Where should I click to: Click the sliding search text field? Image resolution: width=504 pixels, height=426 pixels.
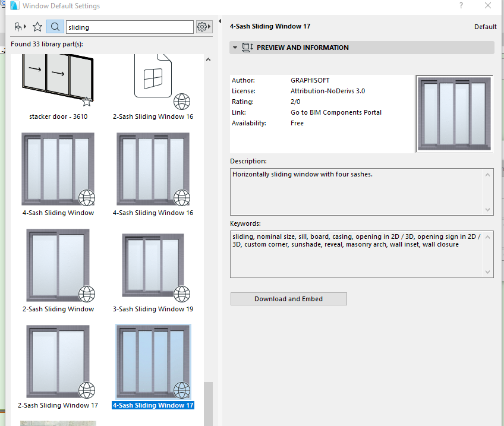point(130,27)
